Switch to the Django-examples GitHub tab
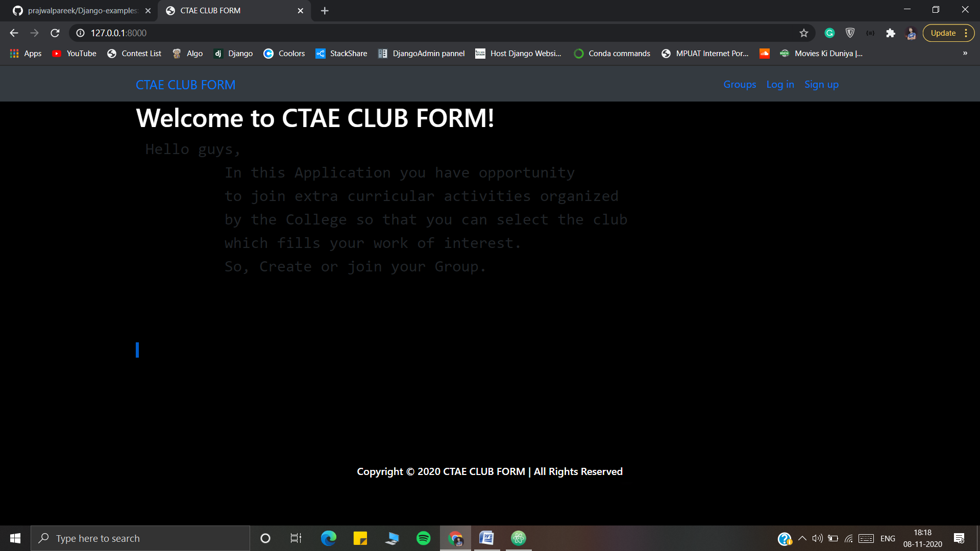The height and width of the screenshot is (551, 980). 82,11
